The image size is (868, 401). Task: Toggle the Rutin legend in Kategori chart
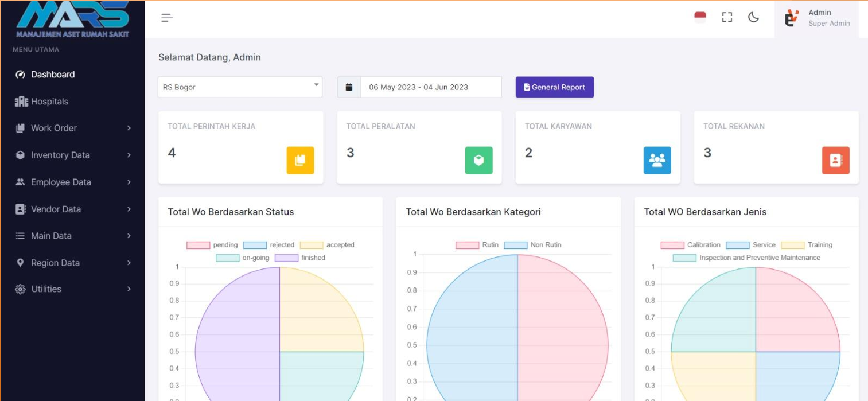pyautogui.click(x=477, y=245)
